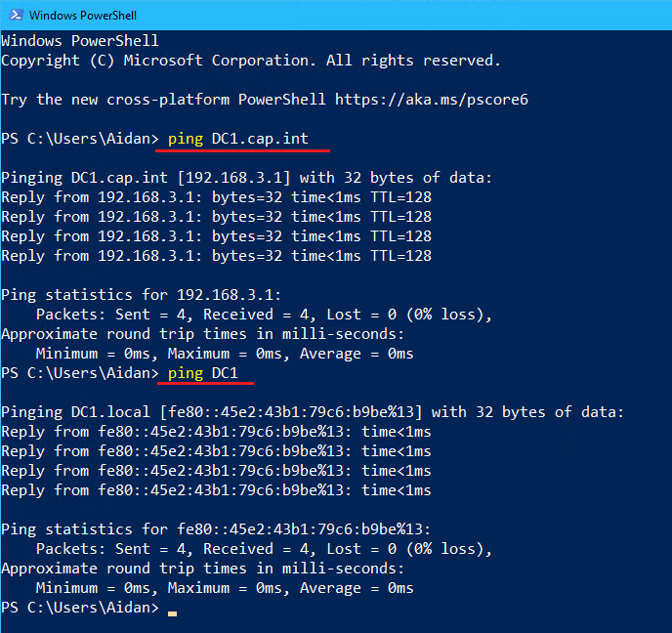Click "Try the new cross-platform PowerShell" text
Viewport: 672px width, 633px height.
pyautogui.click(x=164, y=100)
